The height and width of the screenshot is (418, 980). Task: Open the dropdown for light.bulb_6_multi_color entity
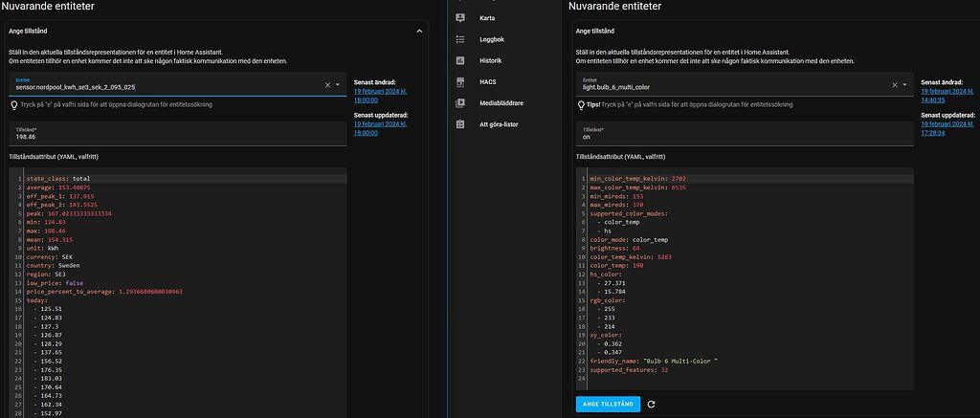point(905,85)
